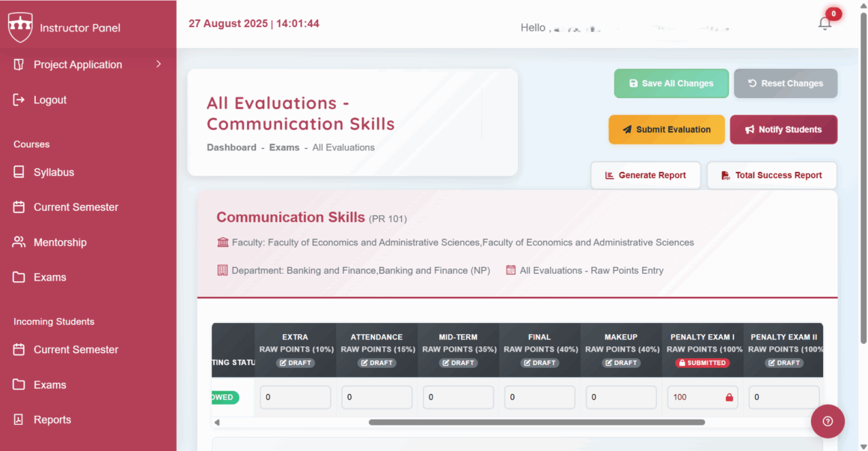868x451 pixels.
Task: Open Syllabus using its book icon
Action: pos(18,172)
